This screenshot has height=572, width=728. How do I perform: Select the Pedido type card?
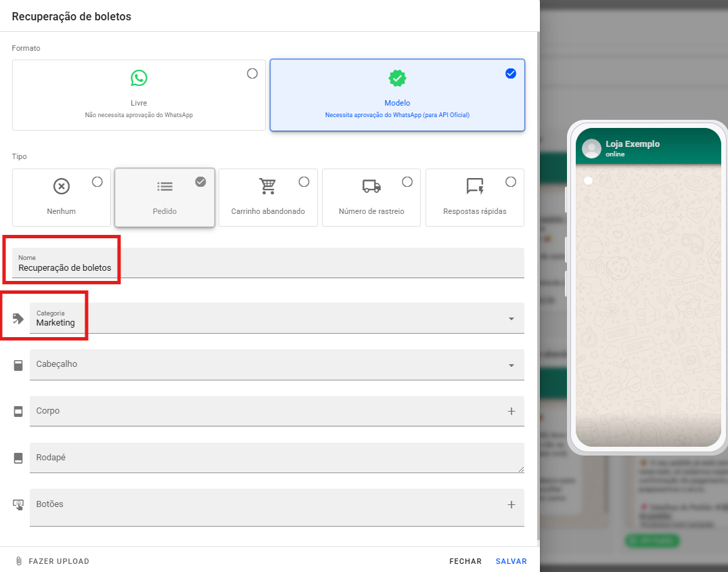(164, 198)
